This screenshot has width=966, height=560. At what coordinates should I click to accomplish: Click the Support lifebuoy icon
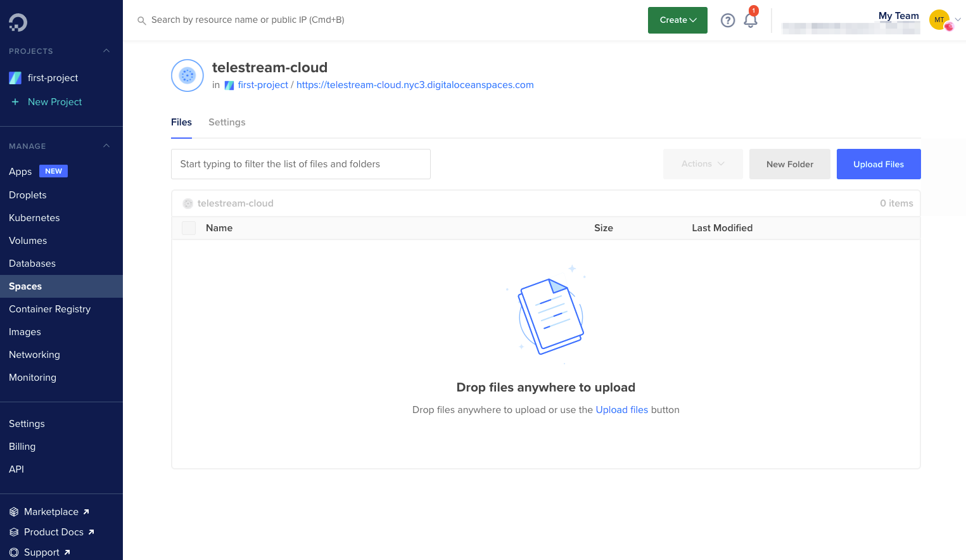(14, 552)
